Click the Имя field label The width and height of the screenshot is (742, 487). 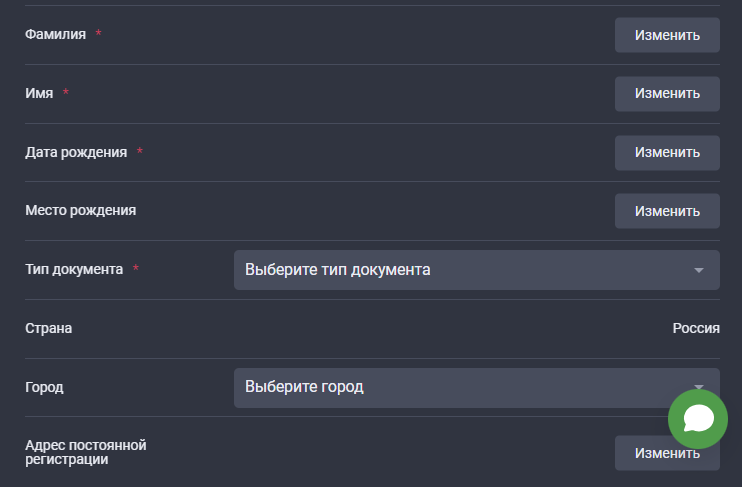[x=39, y=93]
